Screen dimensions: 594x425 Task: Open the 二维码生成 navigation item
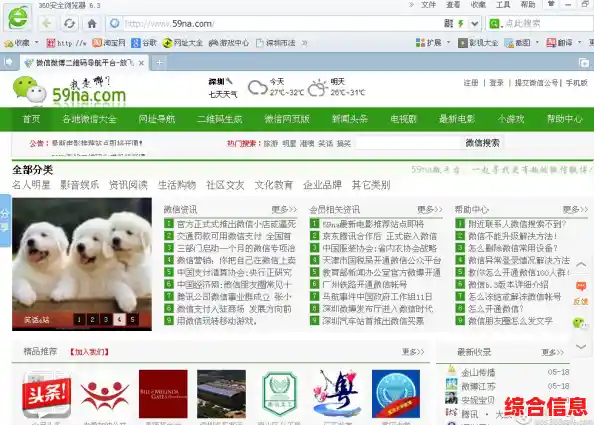[220, 119]
